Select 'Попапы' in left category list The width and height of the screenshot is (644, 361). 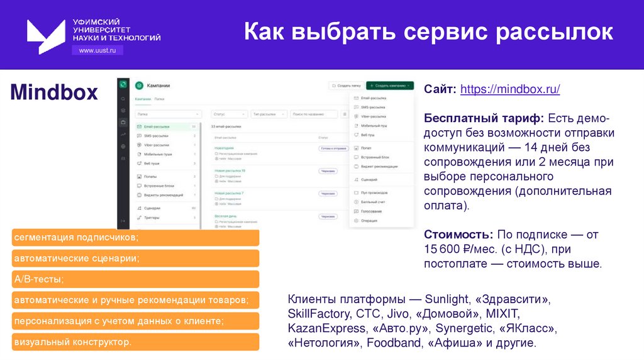click(167, 177)
